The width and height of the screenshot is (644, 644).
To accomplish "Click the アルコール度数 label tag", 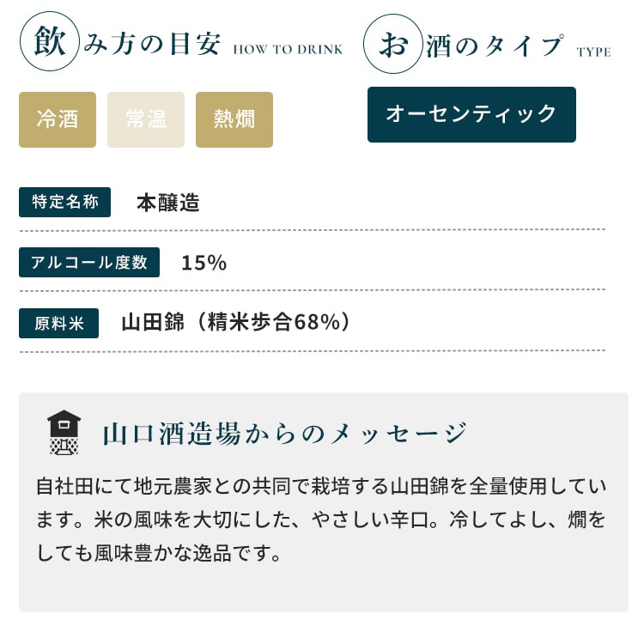I will [x=89, y=262].
